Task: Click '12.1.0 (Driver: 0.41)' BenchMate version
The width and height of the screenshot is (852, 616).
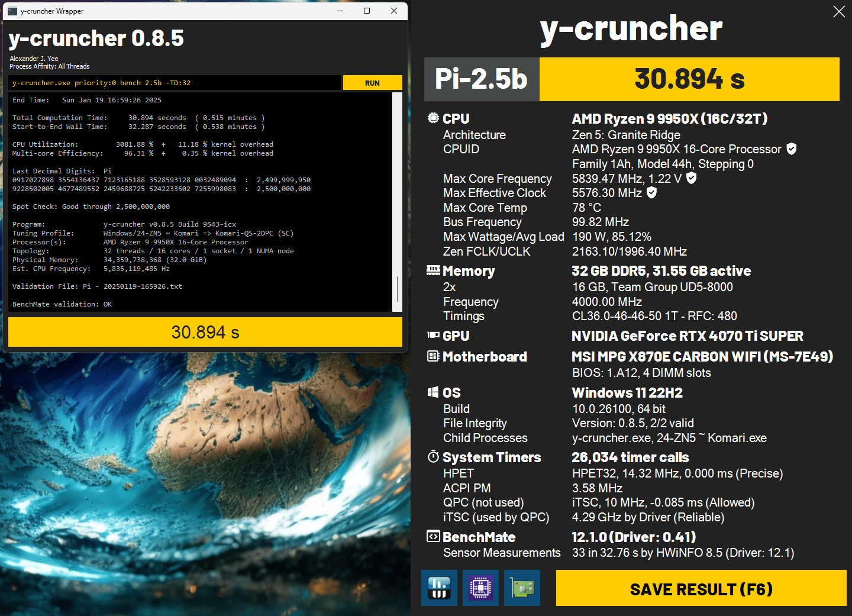Action: 634,537
